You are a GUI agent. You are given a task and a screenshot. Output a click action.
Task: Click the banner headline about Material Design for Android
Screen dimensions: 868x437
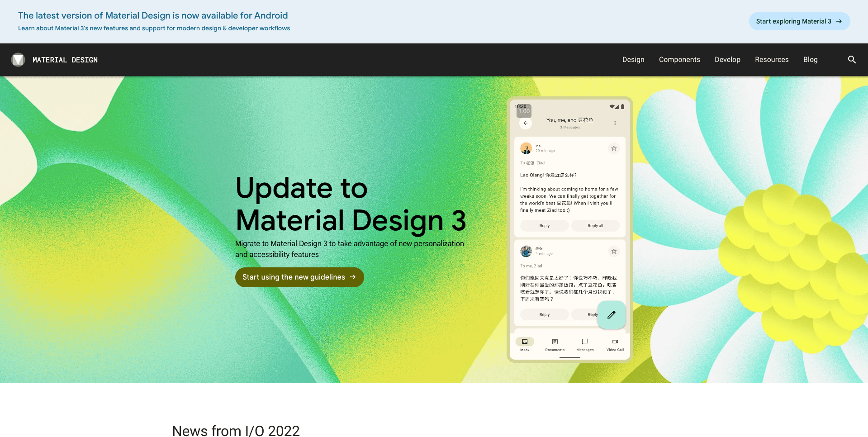(x=153, y=15)
